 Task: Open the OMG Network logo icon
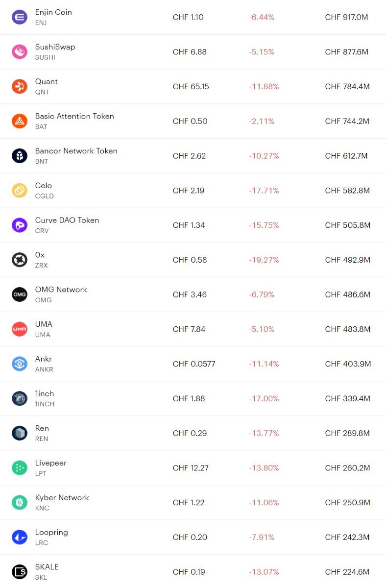coord(20,294)
